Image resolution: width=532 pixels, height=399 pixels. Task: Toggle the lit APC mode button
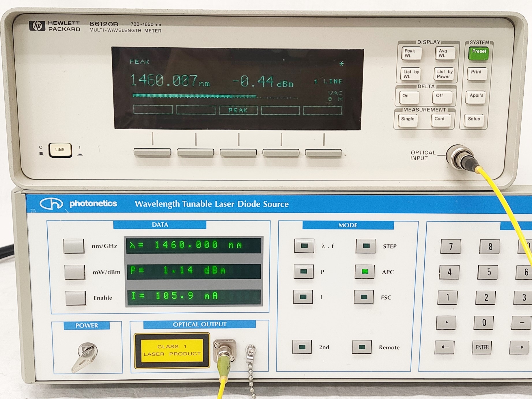[365, 272]
